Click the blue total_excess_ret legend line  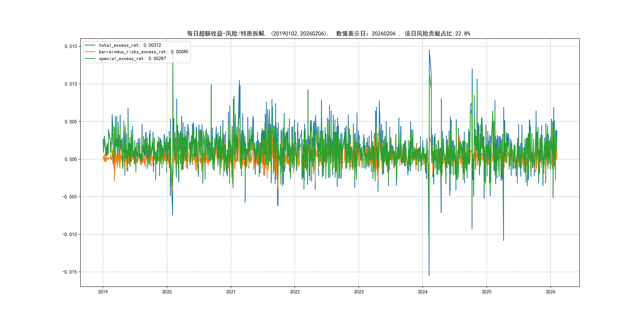click(90, 45)
